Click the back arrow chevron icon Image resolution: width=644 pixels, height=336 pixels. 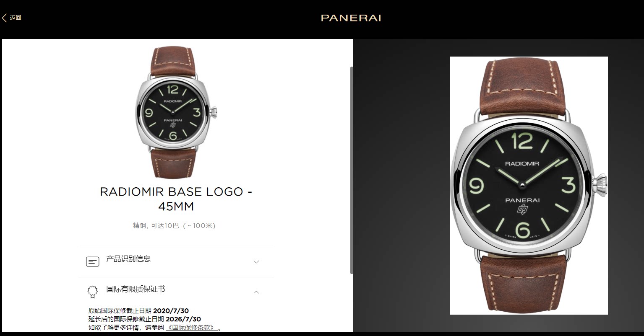tap(5, 18)
